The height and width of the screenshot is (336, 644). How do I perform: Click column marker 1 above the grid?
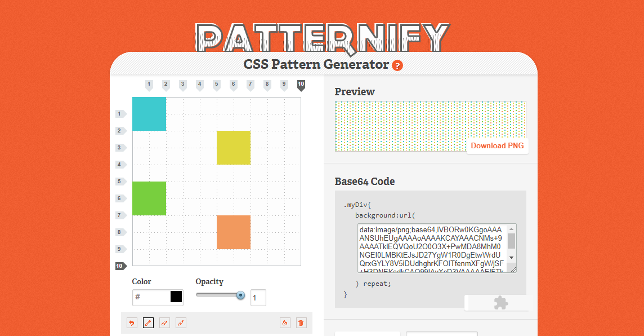click(x=149, y=85)
